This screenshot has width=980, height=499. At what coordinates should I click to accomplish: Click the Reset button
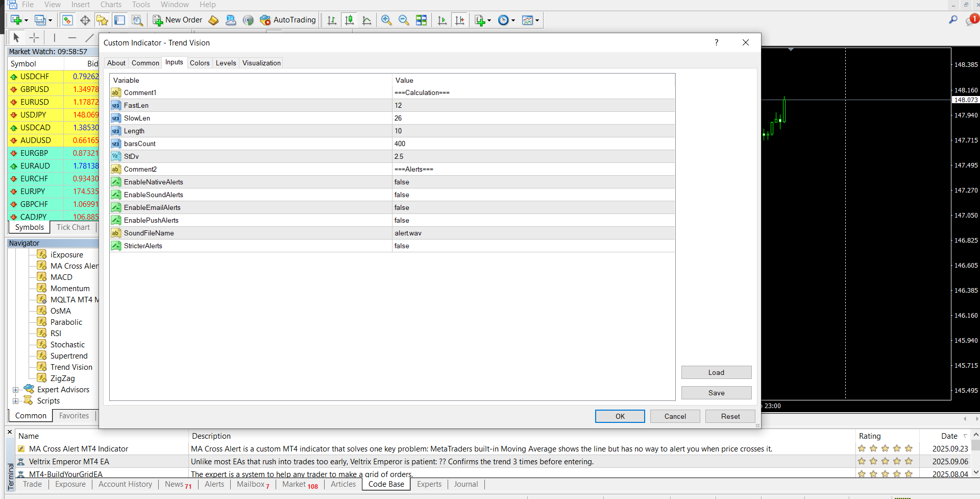coord(730,416)
